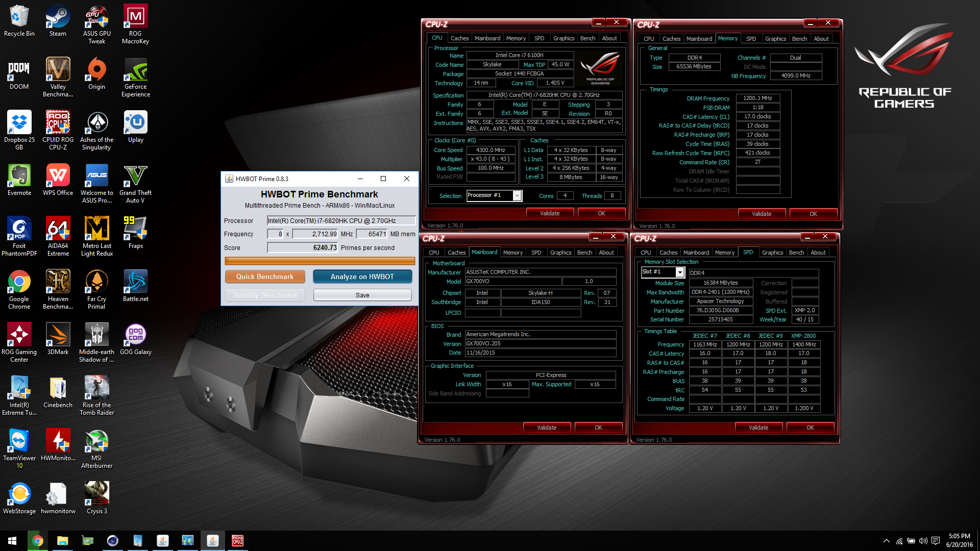Open Crysis 3 desktop icon
The width and height of the screenshot is (980, 551).
tap(96, 498)
